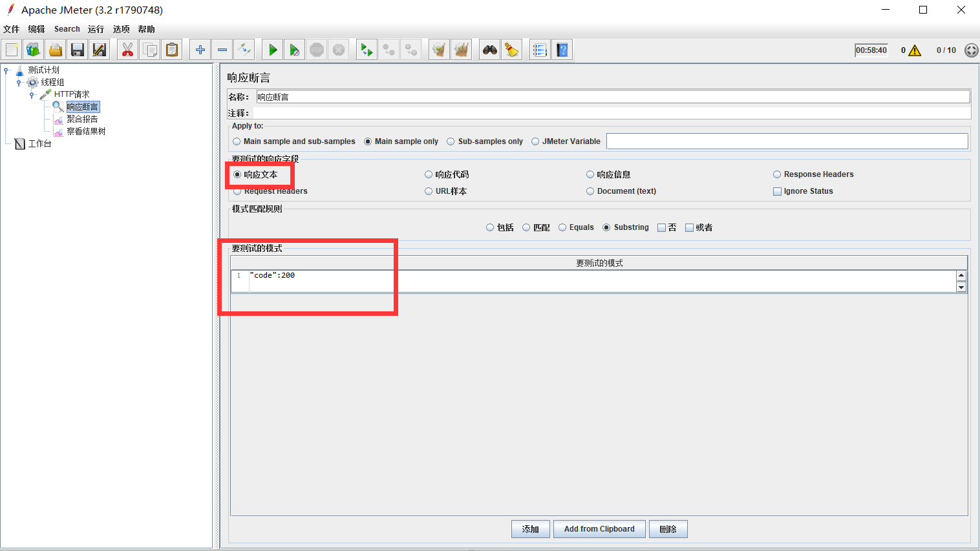
Task: Select 响应信息 response field radio
Action: coord(590,174)
